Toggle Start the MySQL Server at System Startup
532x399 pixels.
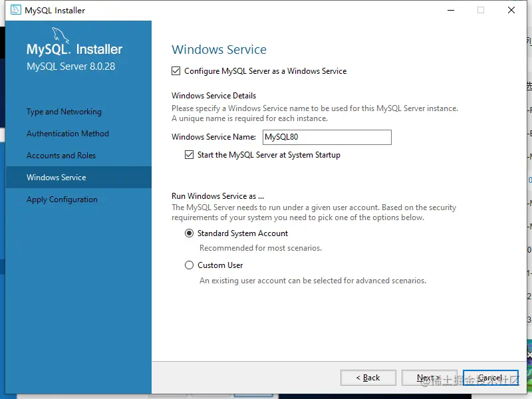(x=189, y=155)
